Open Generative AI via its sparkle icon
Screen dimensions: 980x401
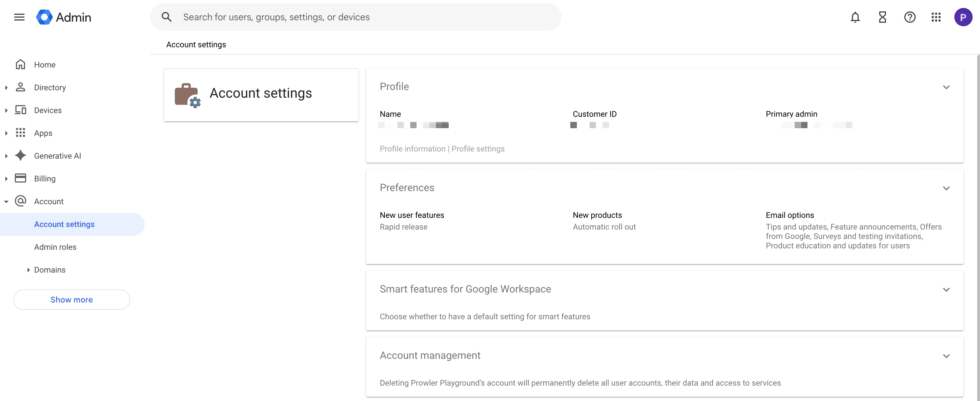[x=20, y=156]
